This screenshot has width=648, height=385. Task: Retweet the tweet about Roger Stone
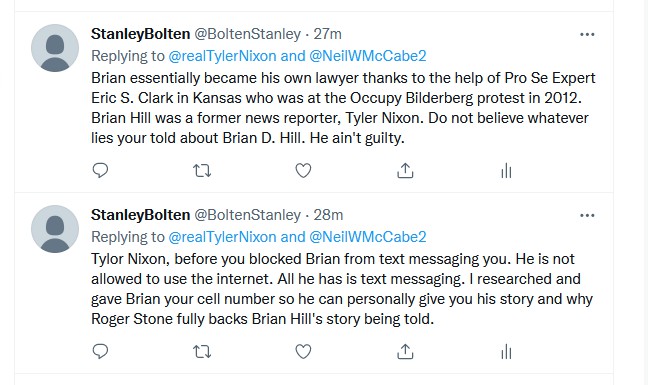pyautogui.click(x=202, y=352)
